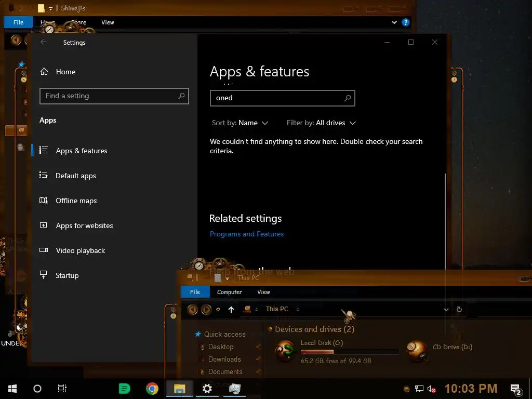532x399 pixels.
Task: Open the monitor app icon on taskbar
Action: [x=234, y=389]
